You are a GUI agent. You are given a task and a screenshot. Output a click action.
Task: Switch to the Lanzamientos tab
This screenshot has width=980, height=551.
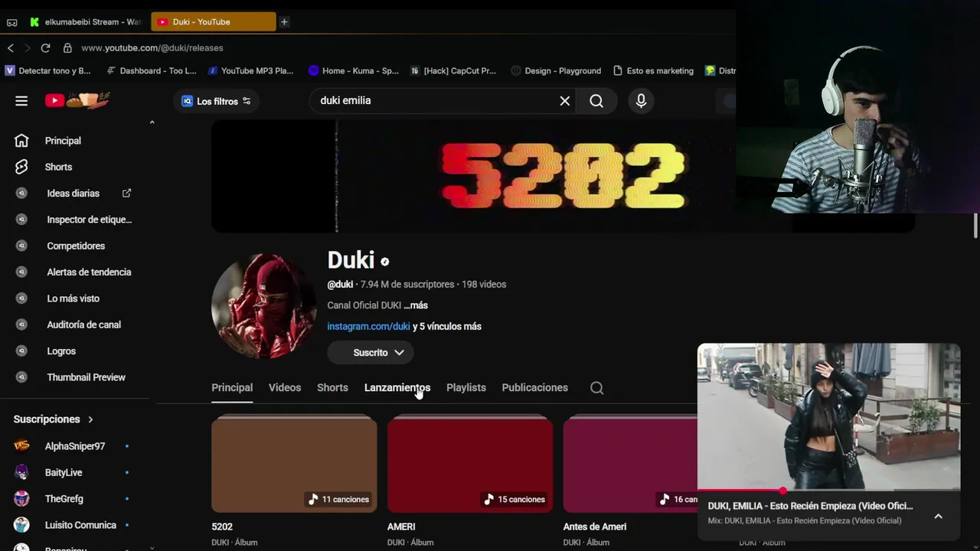tap(397, 388)
